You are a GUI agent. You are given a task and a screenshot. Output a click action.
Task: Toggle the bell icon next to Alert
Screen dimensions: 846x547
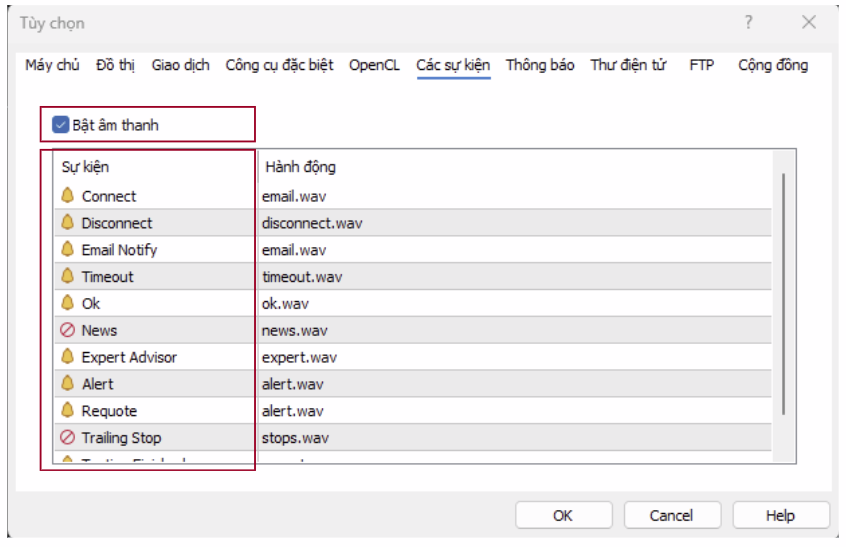click(68, 384)
